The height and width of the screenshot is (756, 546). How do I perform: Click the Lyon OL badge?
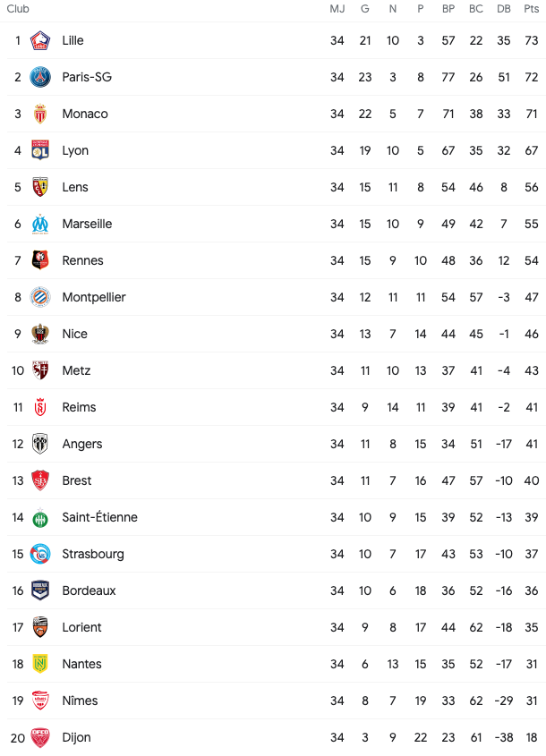(x=40, y=150)
